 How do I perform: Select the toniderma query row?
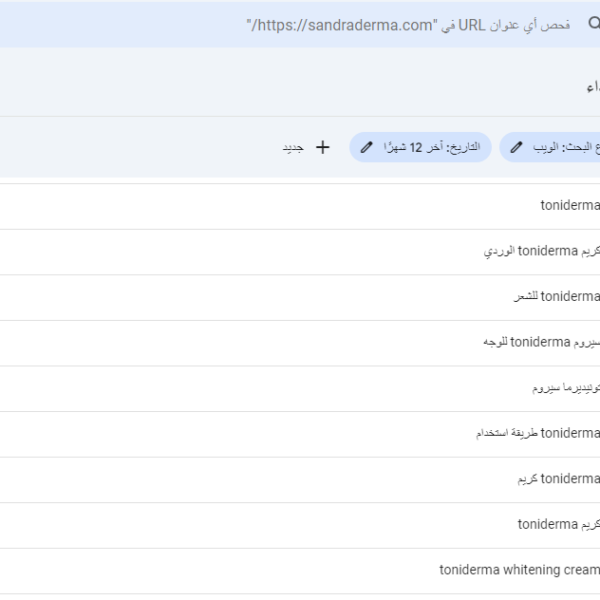coord(300,207)
